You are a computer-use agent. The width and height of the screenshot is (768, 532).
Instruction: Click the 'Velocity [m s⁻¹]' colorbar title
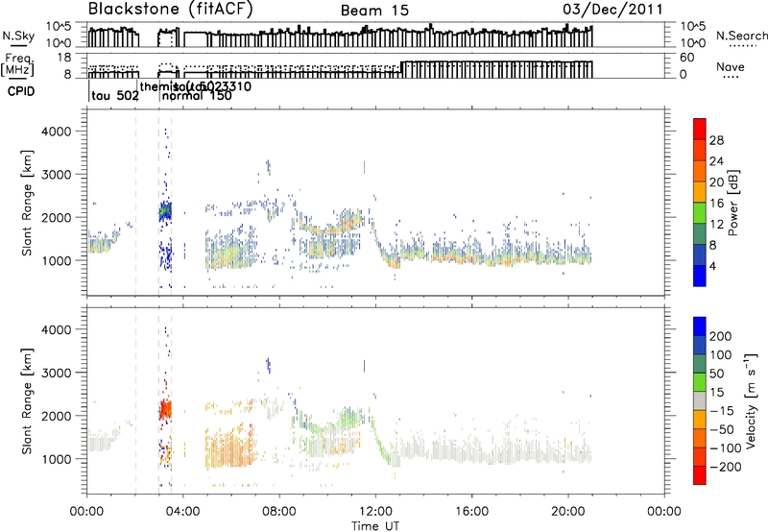click(751, 400)
